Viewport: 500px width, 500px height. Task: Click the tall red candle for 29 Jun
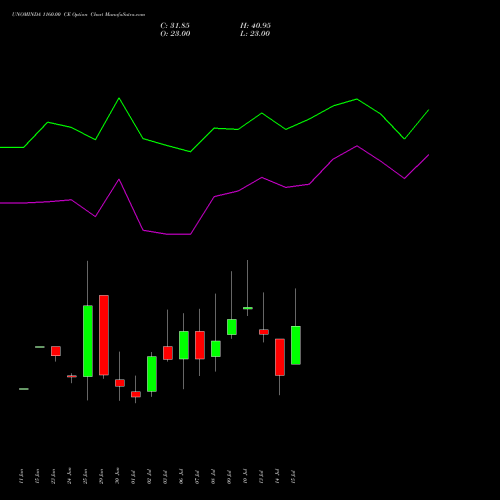click(104, 335)
